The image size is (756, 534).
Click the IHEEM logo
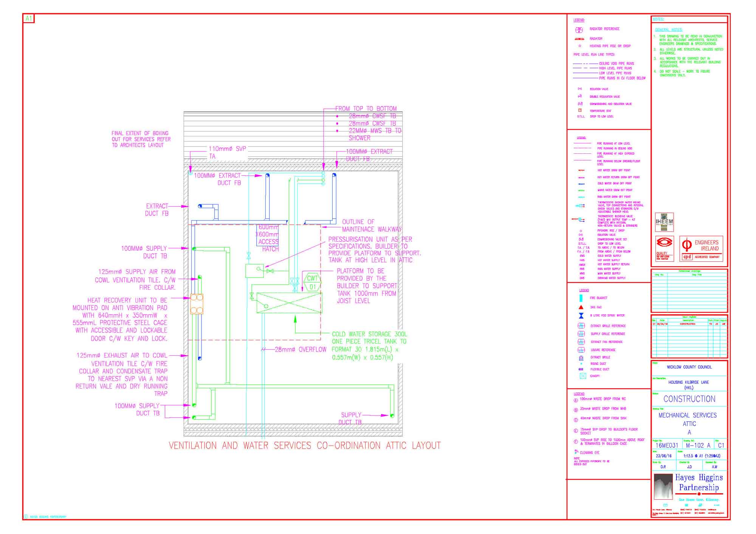[x=664, y=222]
